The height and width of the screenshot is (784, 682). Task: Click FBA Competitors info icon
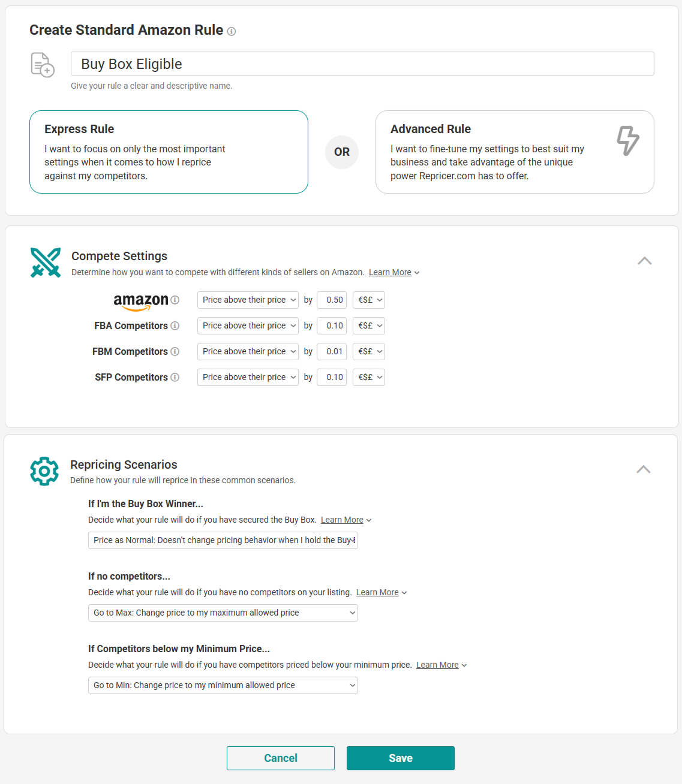(x=175, y=325)
